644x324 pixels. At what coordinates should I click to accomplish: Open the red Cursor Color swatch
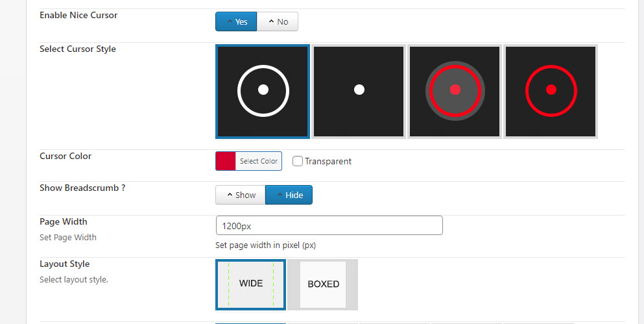(226, 161)
